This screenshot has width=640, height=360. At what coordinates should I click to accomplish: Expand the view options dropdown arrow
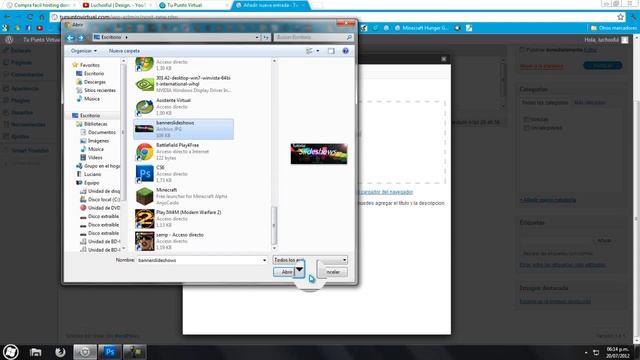tap(318, 51)
